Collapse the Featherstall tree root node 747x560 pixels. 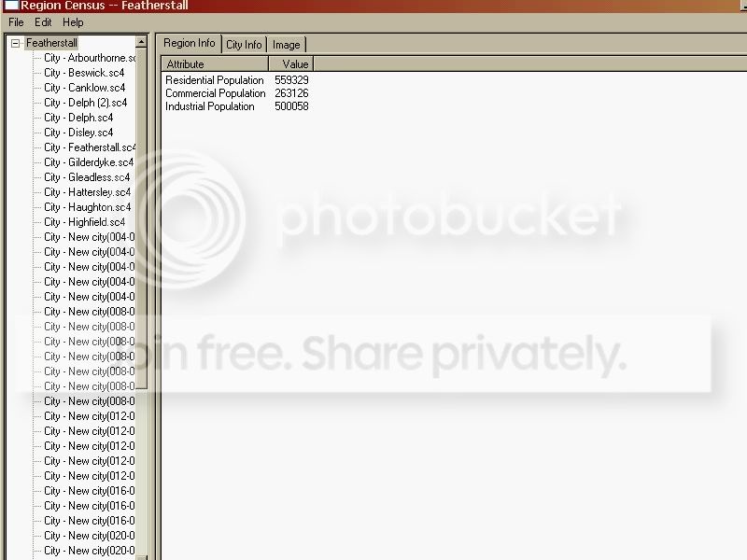click(15, 43)
